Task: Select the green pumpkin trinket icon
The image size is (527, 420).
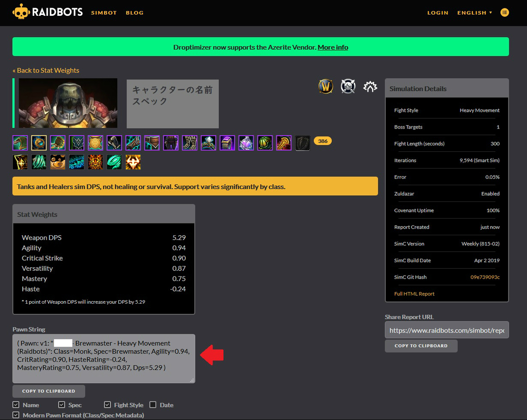Action: [265, 143]
